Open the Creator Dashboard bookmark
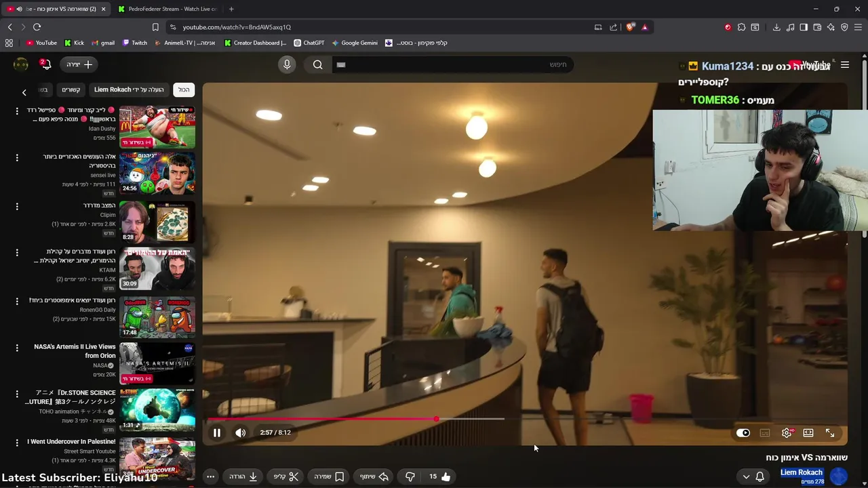The image size is (868, 488). (255, 43)
